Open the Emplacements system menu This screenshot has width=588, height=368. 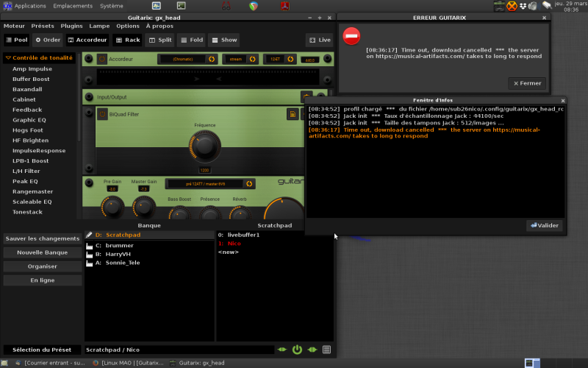coord(73,6)
